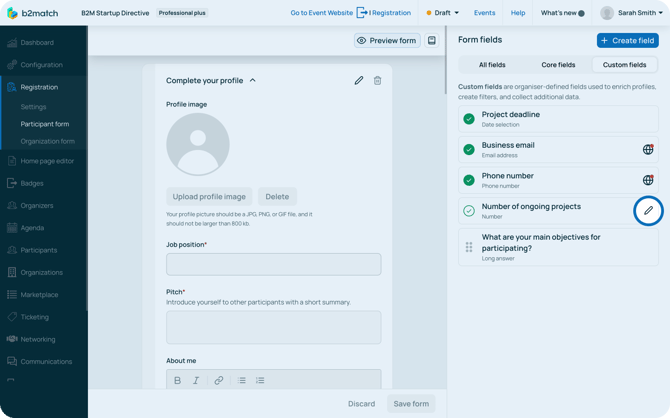Open Home page editor
This screenshot has height=418, width=670.
pyautogui.click(x=47, y=161)
